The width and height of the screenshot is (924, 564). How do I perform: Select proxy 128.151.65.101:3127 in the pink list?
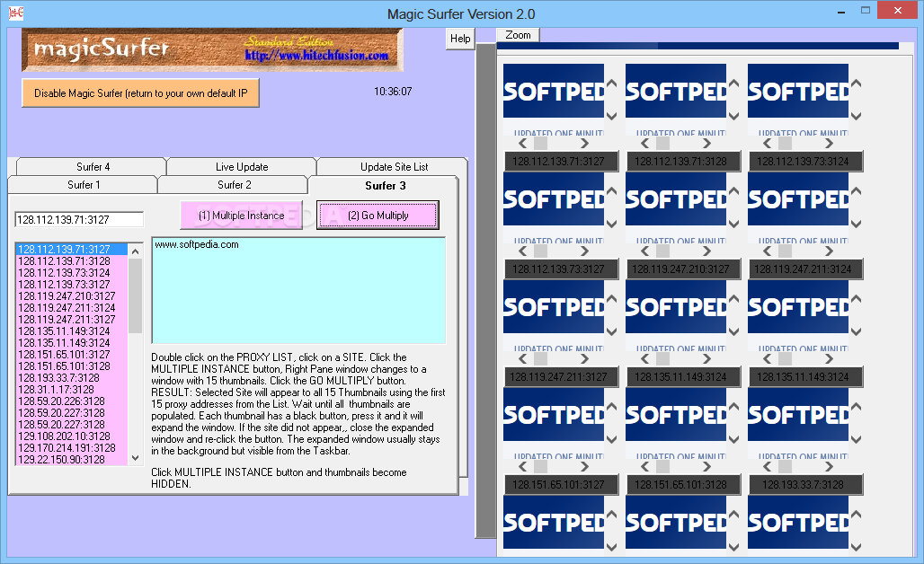tap(72, 355)
